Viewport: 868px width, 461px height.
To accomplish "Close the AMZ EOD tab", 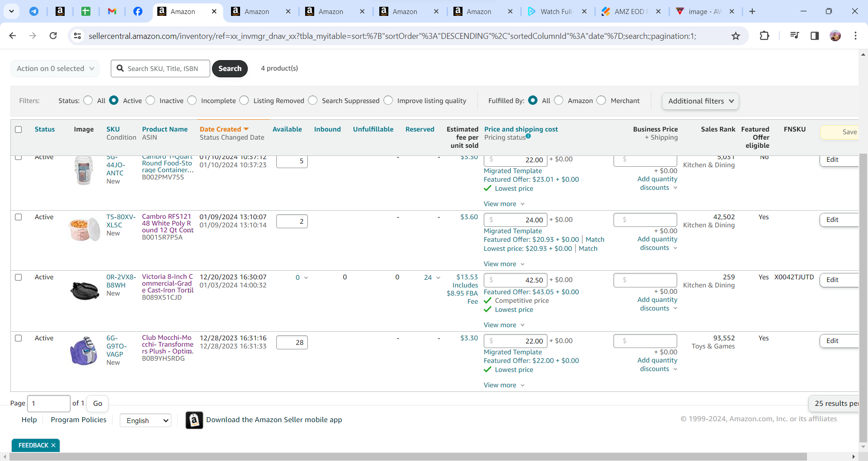I will (x=658, y=11).
